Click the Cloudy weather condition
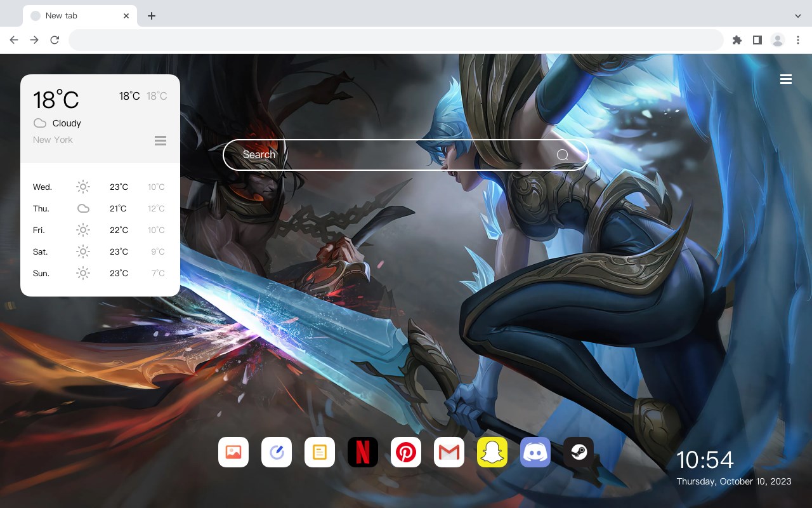This screenshot has width=812, height=508. [x=67, y=123]
